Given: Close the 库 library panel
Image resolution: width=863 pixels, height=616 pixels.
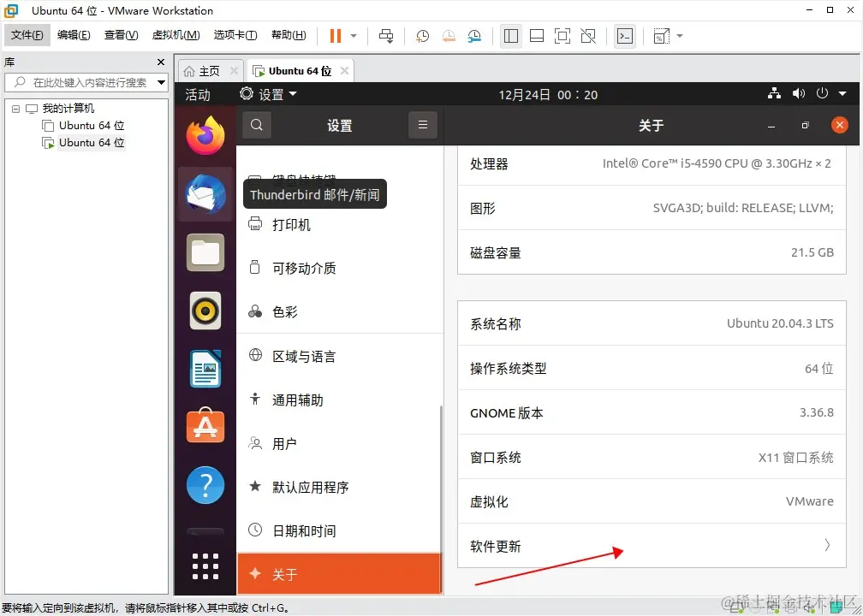Looking at the screenshot, I should click(x=161, y=62).
